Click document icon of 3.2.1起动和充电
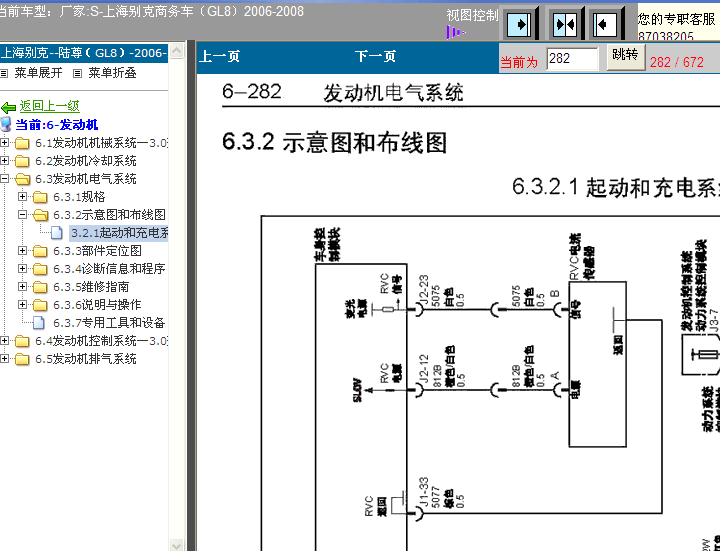Screen dimensions: 720x551 click(57, 233)
